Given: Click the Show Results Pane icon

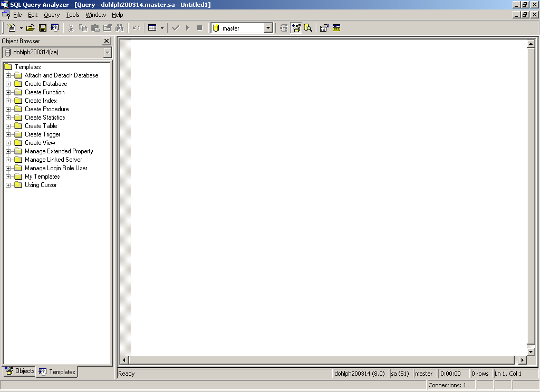Looking at the screenshot, I should (336, 28).
